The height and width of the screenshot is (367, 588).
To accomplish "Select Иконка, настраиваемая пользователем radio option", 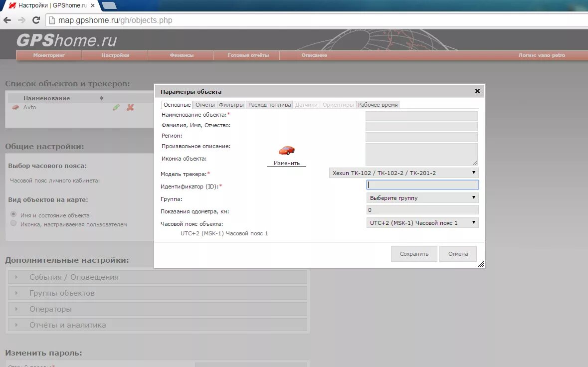I will click(x=13, y=223).
